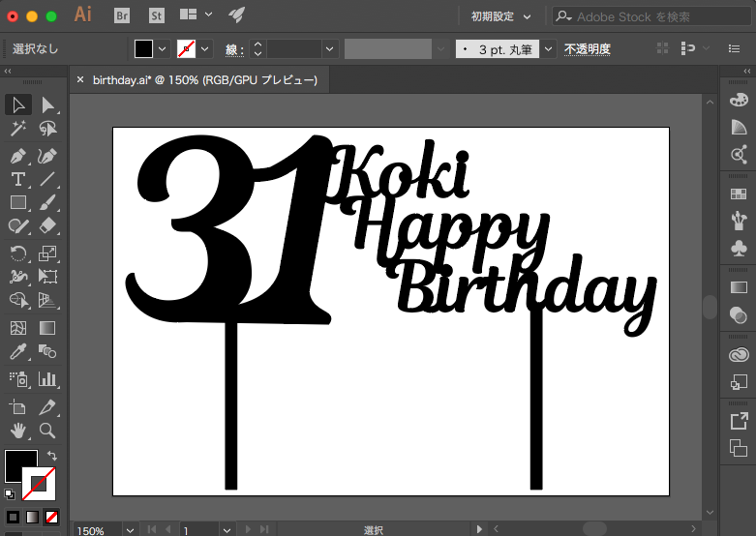The width and height of the screenshot is (756, 536).
Task: Select the Artboard tool
Action: 18,407
